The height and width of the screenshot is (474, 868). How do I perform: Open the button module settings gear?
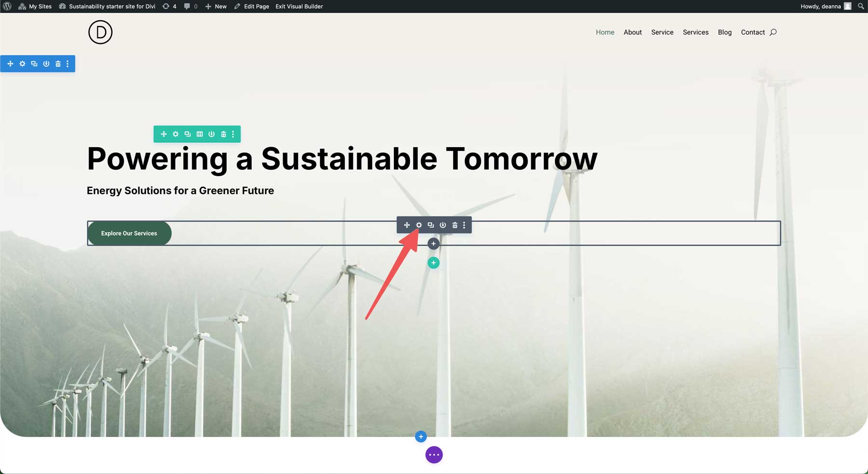419,225
